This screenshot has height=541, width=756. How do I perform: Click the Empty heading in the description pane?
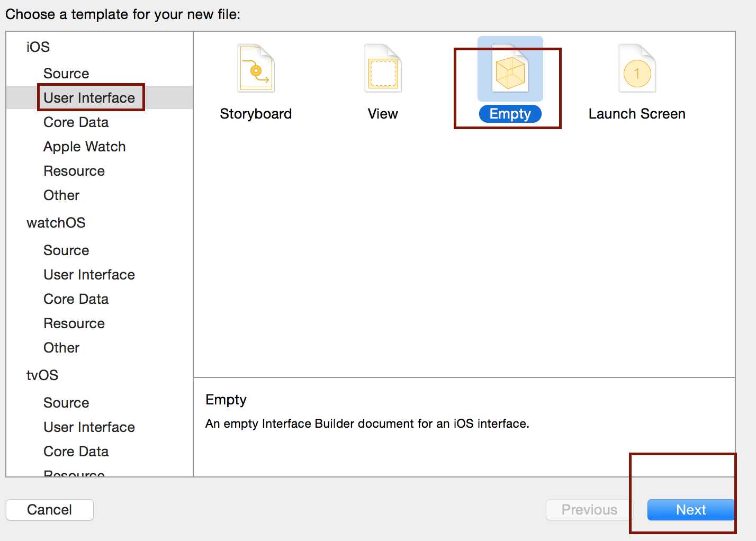click(226, 400)
